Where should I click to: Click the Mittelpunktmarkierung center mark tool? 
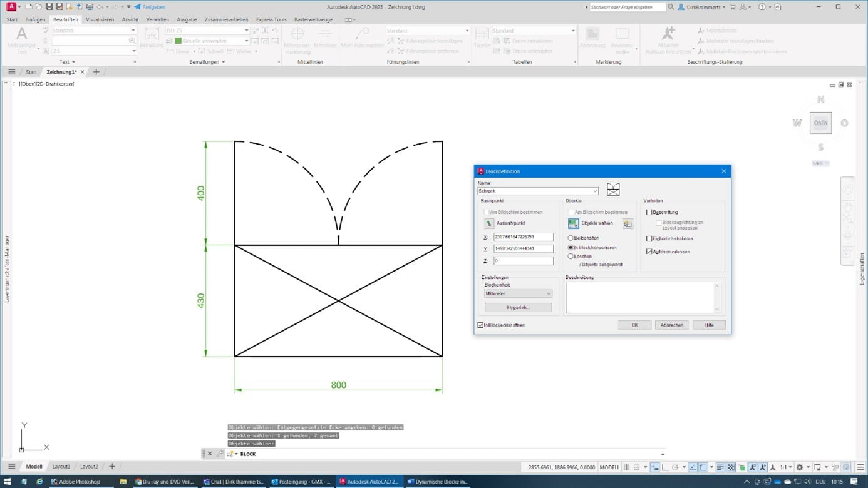[296, 39]
